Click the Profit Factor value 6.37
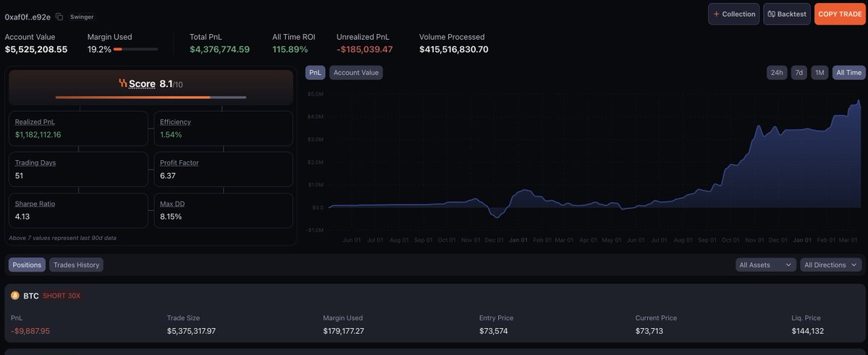The height and width of the screenshot is (355, 868). pyautogui.click(x=167, y=175)
